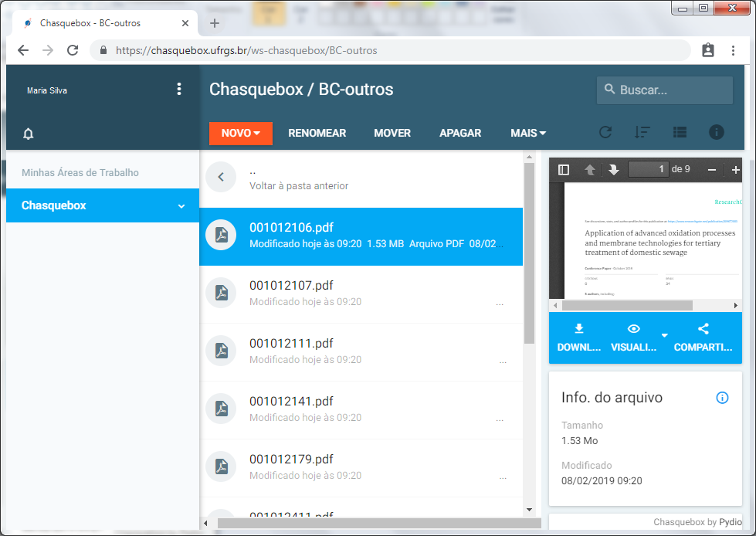The image size is (756, 536).
Task: Switch the file list display mode
Action: click(x=680, y=132)
